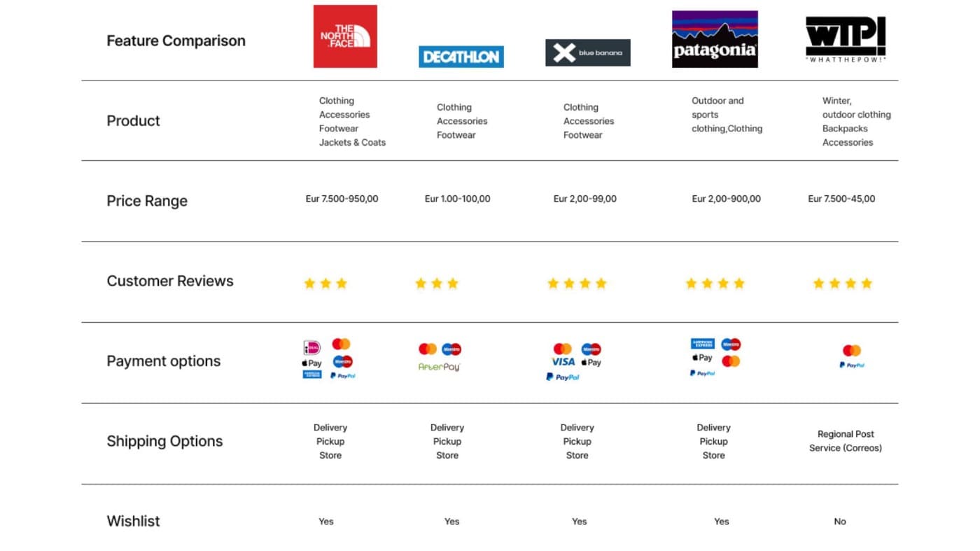Click American Express icon in Patagonia column
Image resolution: width=980 pixels, height=551 pixels.
click(702, 344)
